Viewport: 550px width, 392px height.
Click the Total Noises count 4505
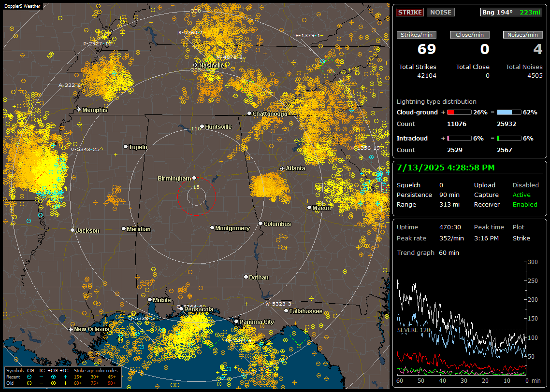coord(535,76)
